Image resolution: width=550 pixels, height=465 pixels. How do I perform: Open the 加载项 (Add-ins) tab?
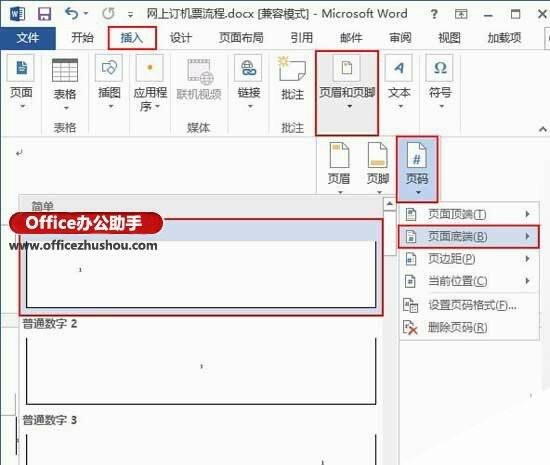point(504,38)
